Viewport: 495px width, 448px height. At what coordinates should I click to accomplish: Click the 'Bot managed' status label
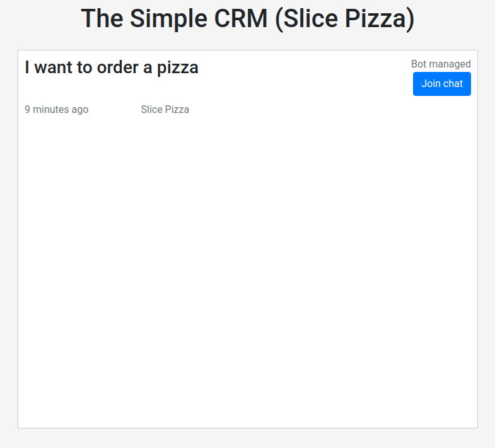[441, 64]
